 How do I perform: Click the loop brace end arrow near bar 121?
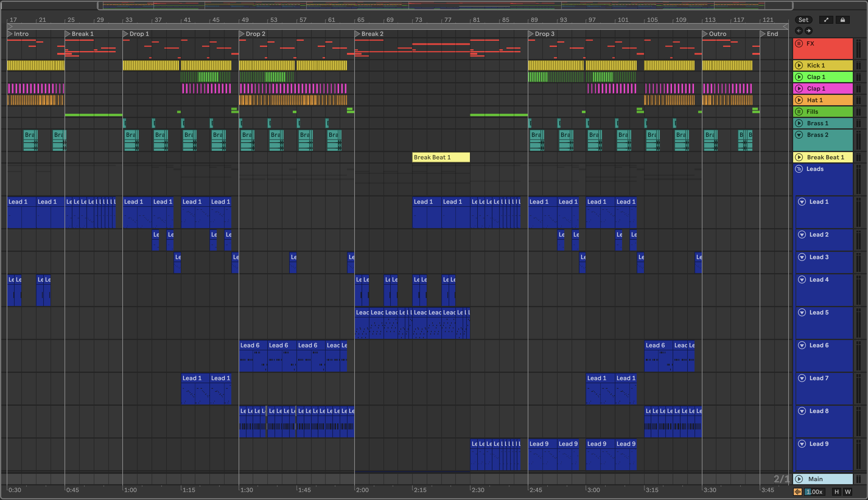pos(786,26)
